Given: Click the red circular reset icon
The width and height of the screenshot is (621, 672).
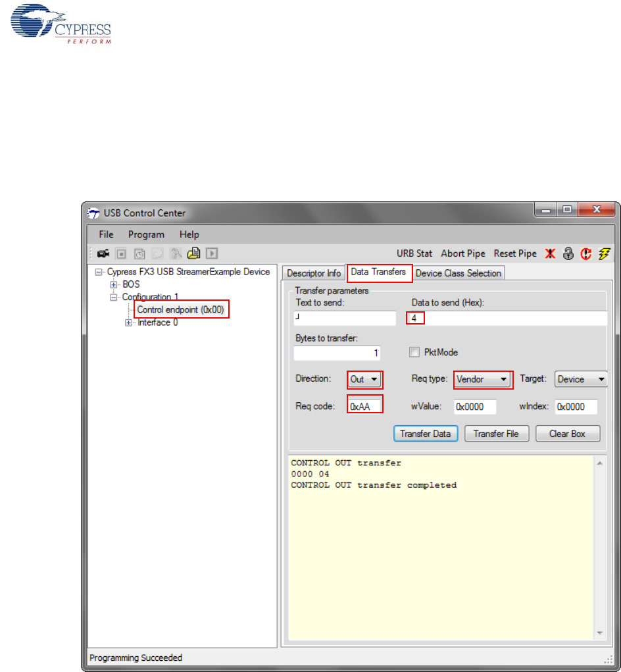Looking at the screenshot, I should click(x=586, y=253).
